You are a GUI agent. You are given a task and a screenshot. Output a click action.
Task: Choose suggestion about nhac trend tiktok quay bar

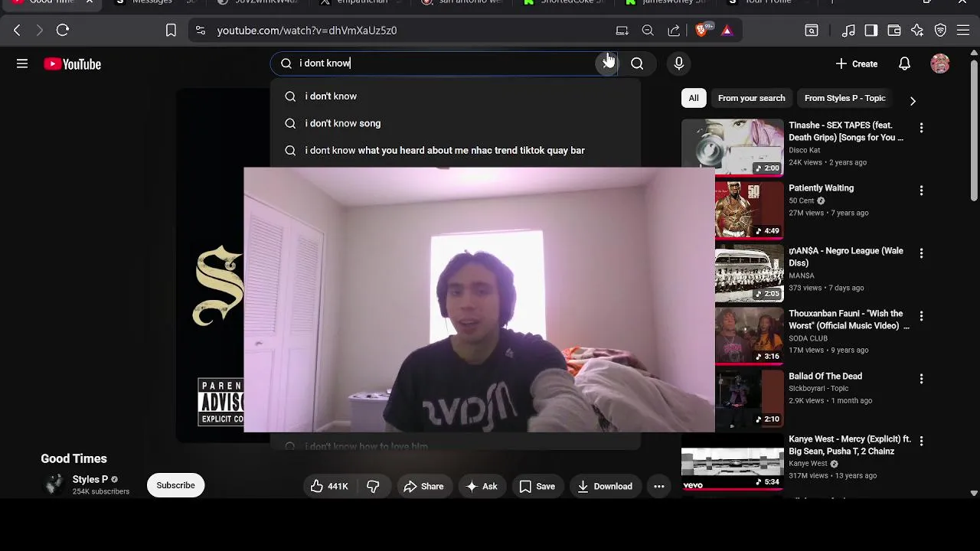(x=456, y=150)
